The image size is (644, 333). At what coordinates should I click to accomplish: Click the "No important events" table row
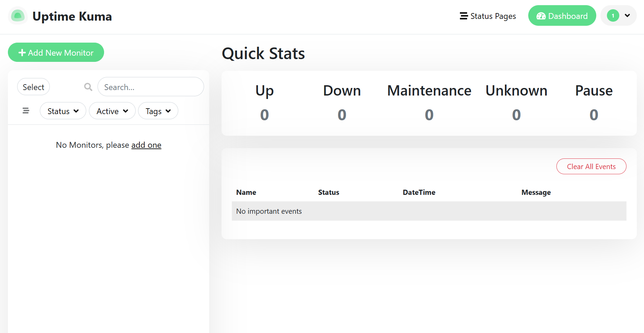429,211
